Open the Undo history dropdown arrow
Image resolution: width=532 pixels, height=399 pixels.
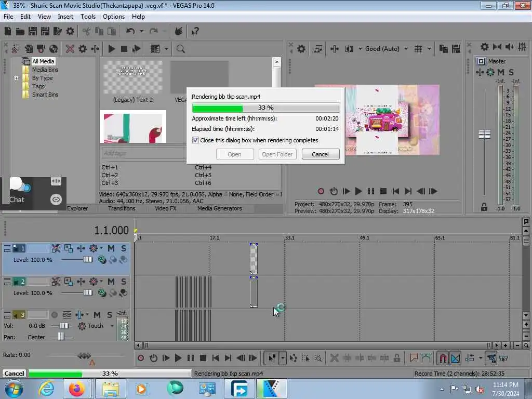click(x=141, y=32)
